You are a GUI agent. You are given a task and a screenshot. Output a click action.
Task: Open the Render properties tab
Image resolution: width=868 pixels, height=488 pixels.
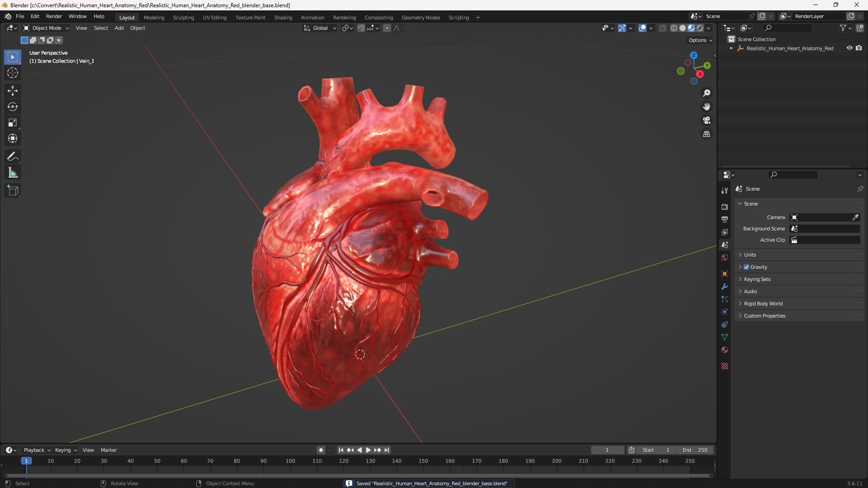[x=725, y=206]
